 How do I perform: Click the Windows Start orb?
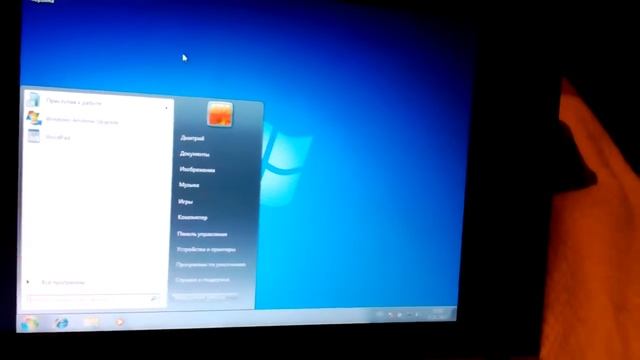click(x=30, y=323)
